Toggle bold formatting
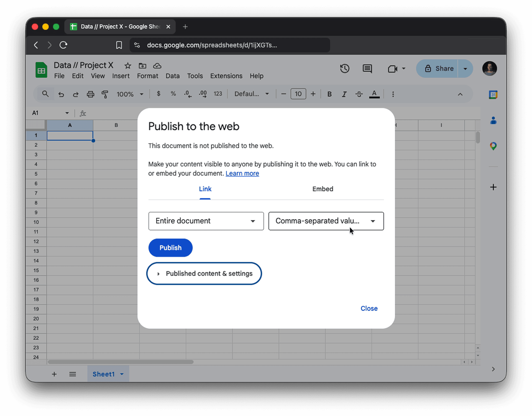This screenshot has height=416, width=532. [x=329, y=94]
